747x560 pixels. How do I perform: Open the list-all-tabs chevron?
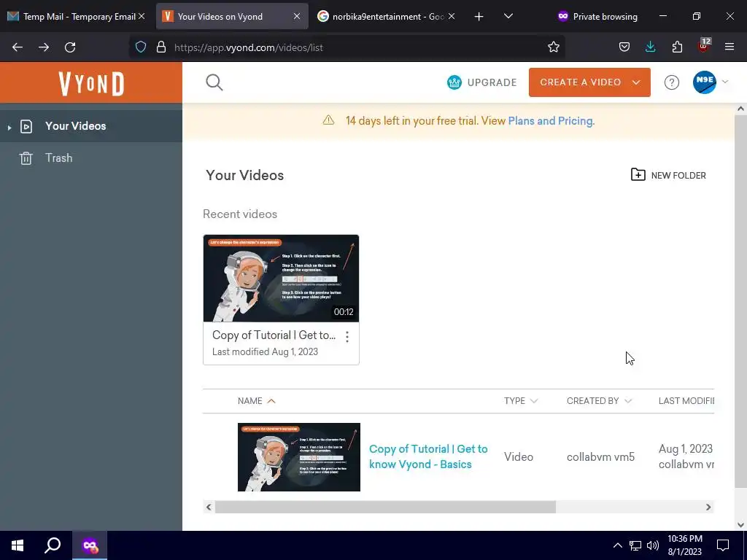coord(508,16)
